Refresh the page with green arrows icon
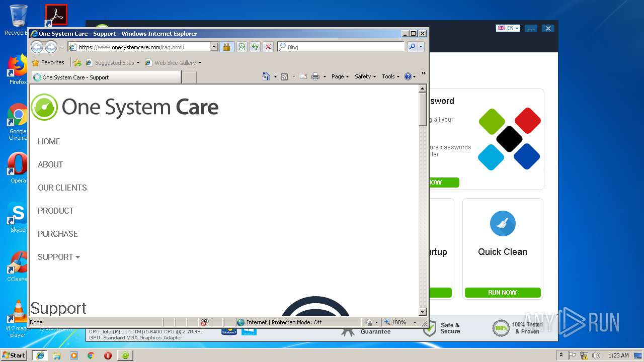Screen dimensions: 644x362 [x=255, y=47]
